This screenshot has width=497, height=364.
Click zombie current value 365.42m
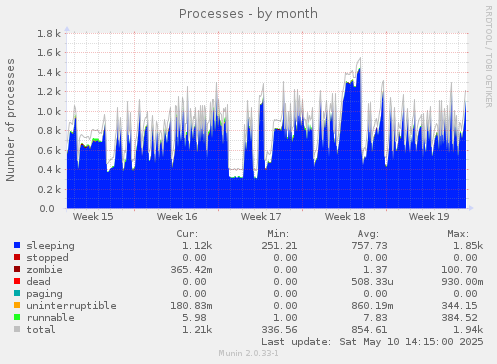pos(191,270)
